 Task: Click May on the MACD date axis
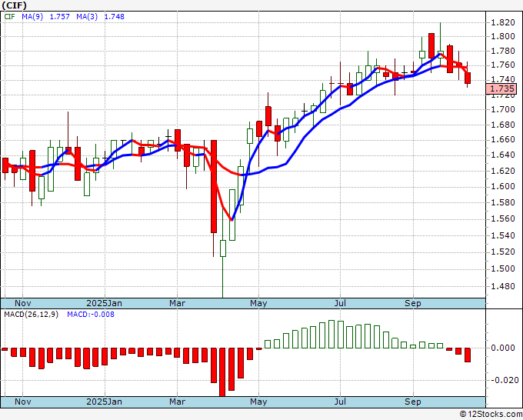pos(258,402)
